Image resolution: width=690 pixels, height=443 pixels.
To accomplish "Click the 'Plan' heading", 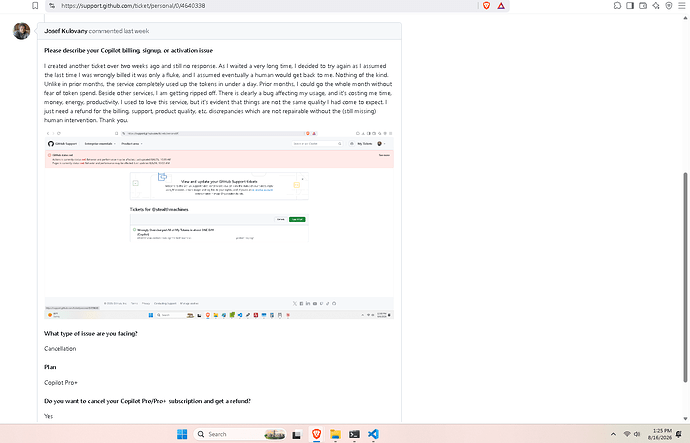I will click(x=50, y=367).
